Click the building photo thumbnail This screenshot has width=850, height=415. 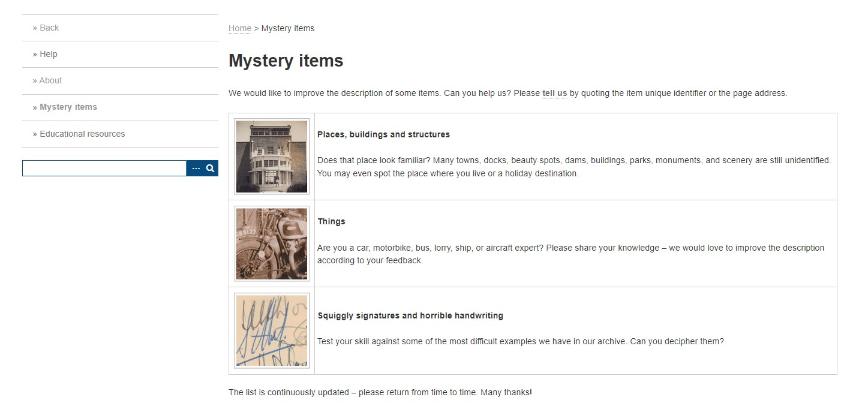point(271,157)
